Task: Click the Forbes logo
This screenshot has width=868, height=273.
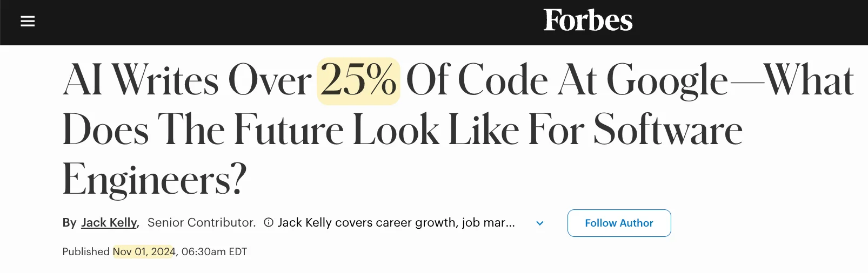Action: point(587,21)
